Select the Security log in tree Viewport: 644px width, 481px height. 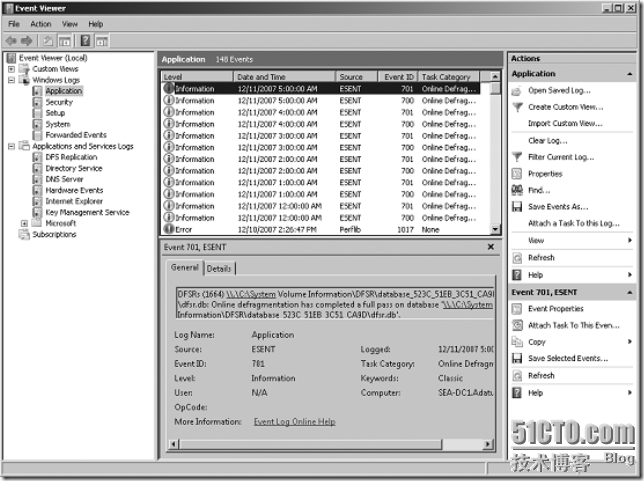59,102
